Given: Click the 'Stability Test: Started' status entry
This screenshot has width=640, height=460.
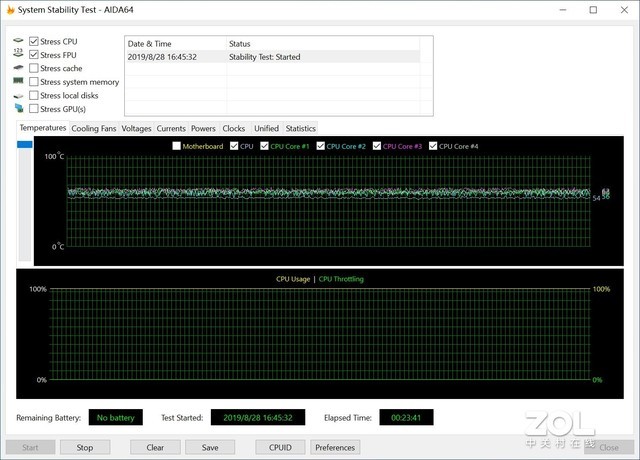Looking at the screenshot, I should tap(264, 57).
